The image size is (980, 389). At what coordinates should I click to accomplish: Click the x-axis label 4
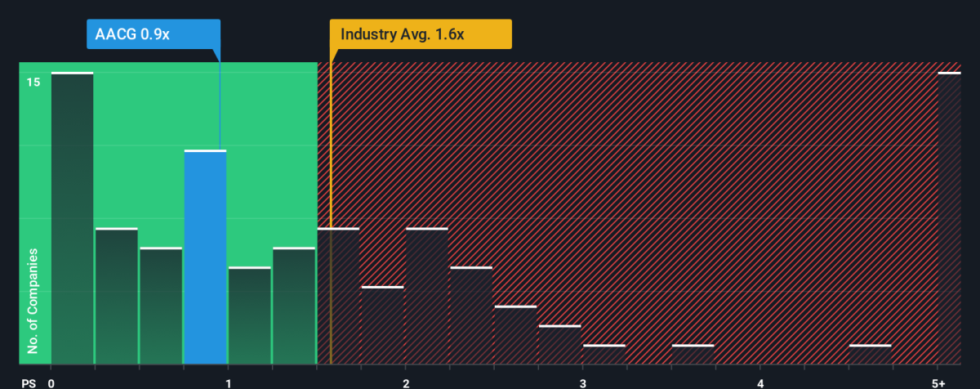pyautogui.click(x=759, y=383)
